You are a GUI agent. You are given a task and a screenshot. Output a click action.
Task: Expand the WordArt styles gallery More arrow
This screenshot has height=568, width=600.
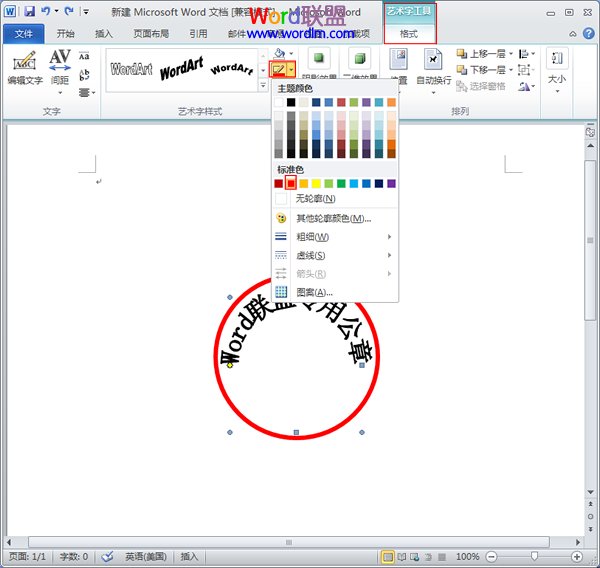pos(263,85)
